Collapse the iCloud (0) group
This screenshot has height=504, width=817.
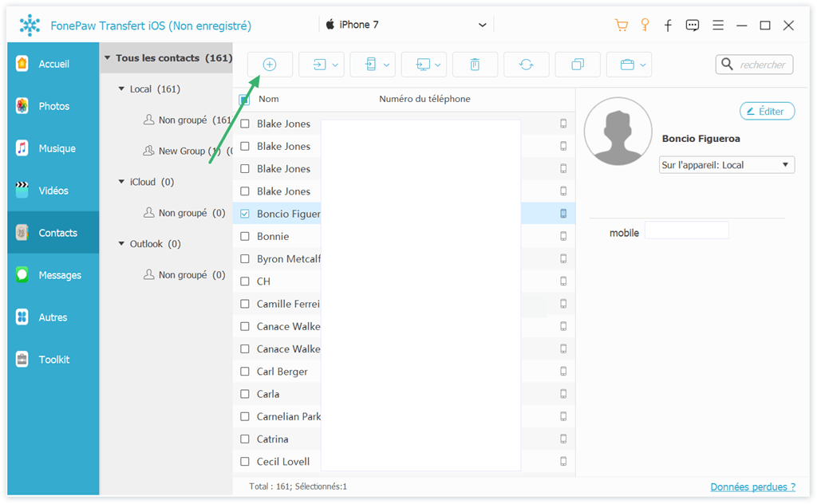click(121, 182)
